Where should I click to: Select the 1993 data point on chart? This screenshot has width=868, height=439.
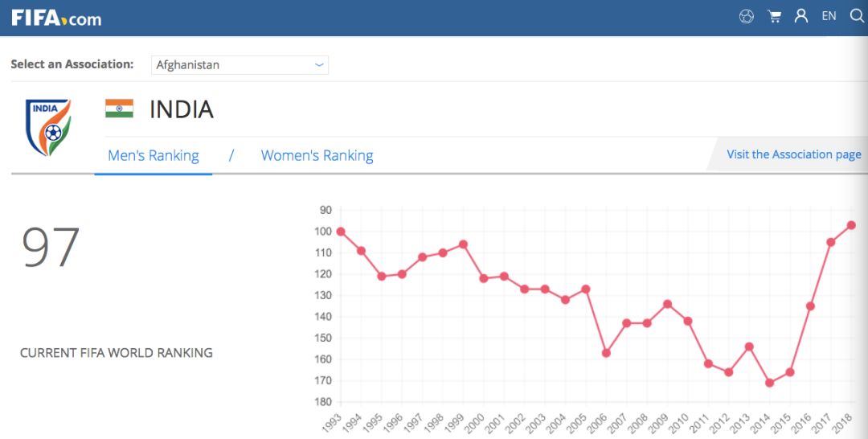pos(341,232)
